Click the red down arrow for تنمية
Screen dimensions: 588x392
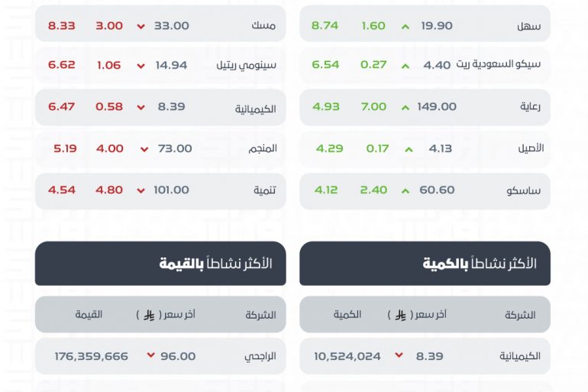pyautogui.click(x=141, y=191)
